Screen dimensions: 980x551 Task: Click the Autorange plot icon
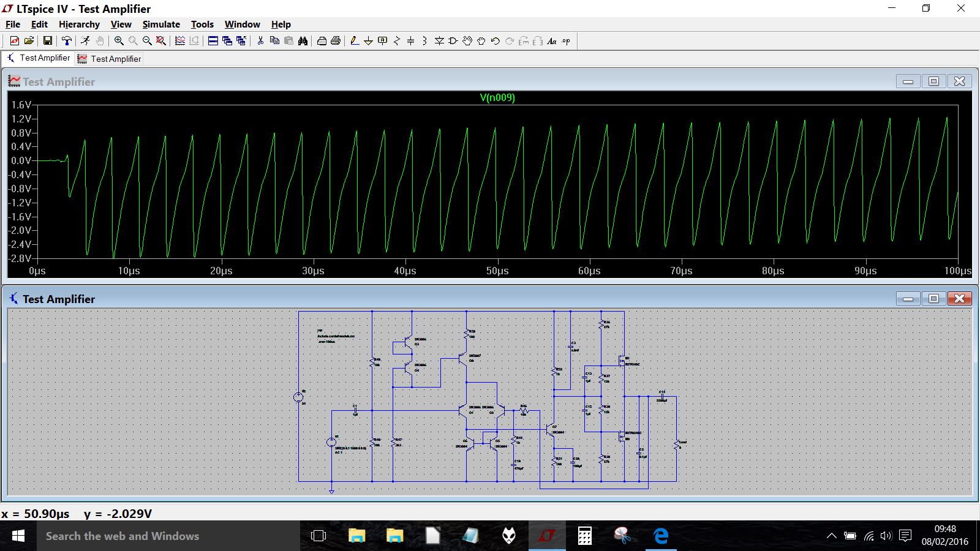[180, 41]
